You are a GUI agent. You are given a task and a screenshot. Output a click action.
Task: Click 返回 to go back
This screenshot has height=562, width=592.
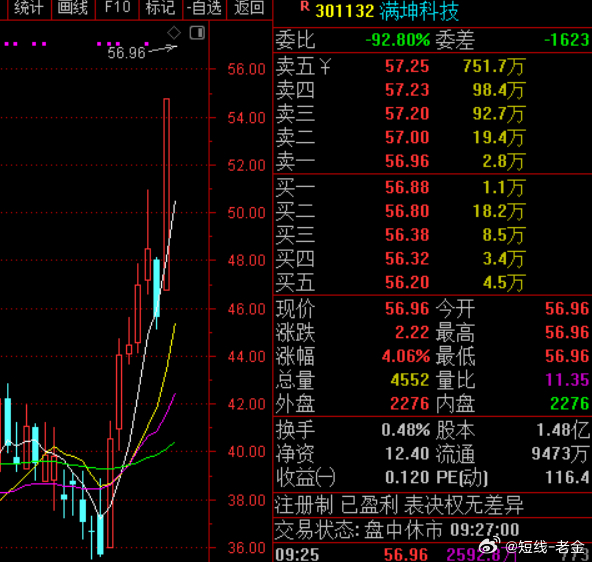249,8
